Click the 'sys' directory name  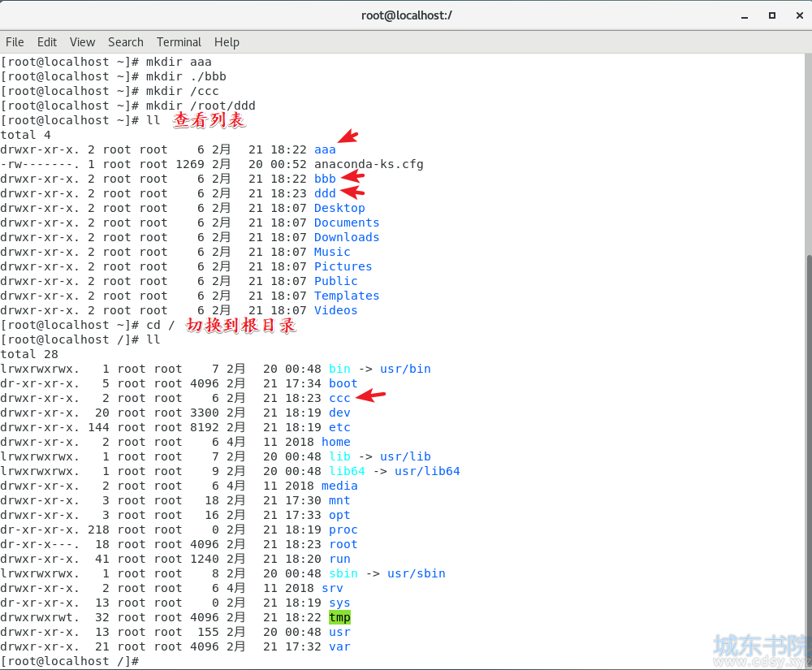[339, 603]
